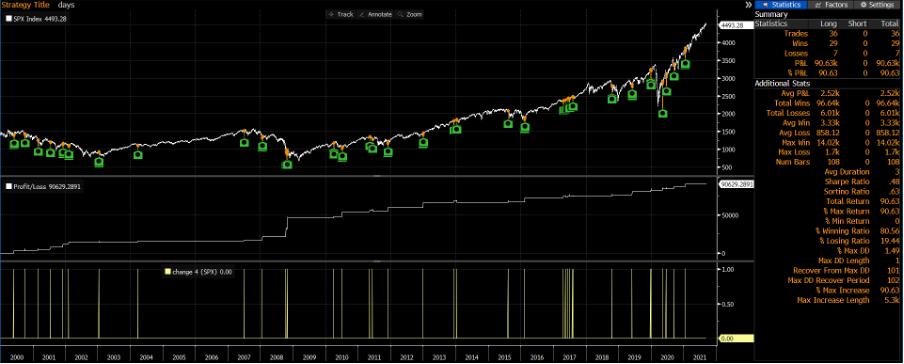
Task: Select the Avg Loss row label
Action: pos(794,133)
